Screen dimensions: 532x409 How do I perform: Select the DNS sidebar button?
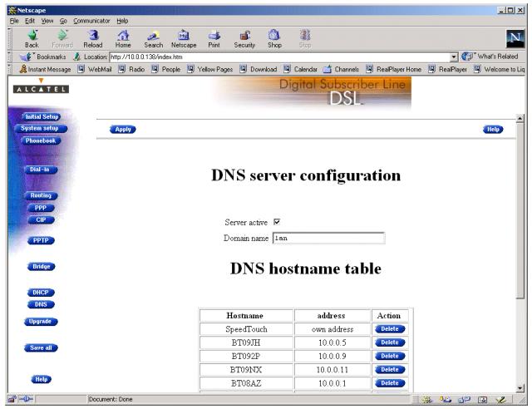click(x=41, y=304)
